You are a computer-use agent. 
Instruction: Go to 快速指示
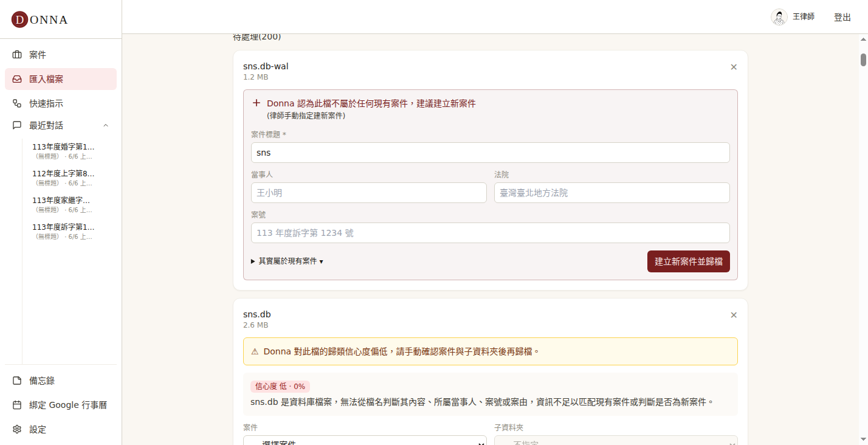pos(61,103)
